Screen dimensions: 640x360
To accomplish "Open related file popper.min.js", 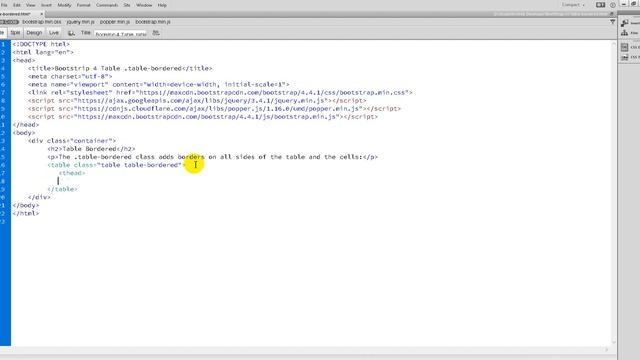I will (115, 22).
